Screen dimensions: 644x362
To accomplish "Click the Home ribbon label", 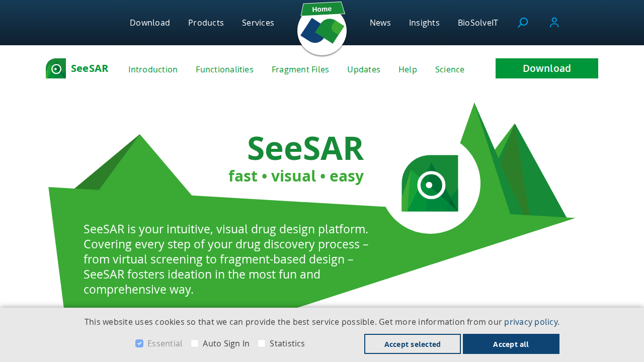I will 323,9.
